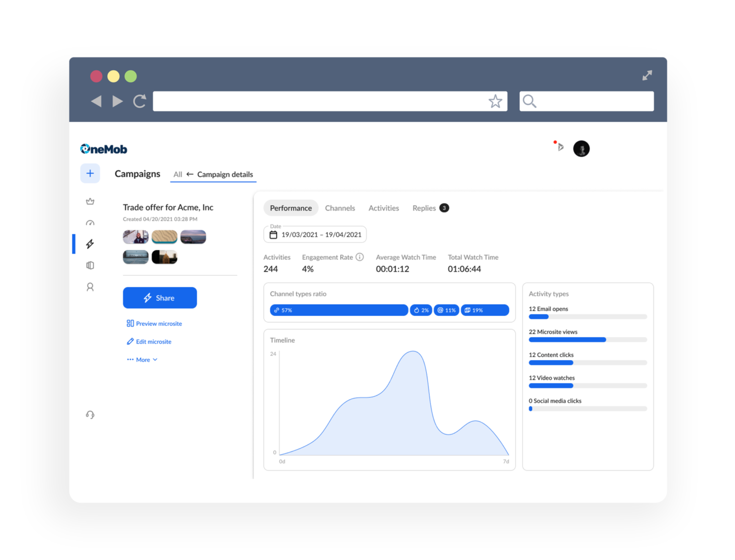Open the dashboard gauge icon in sidebar

coord(90,222)
